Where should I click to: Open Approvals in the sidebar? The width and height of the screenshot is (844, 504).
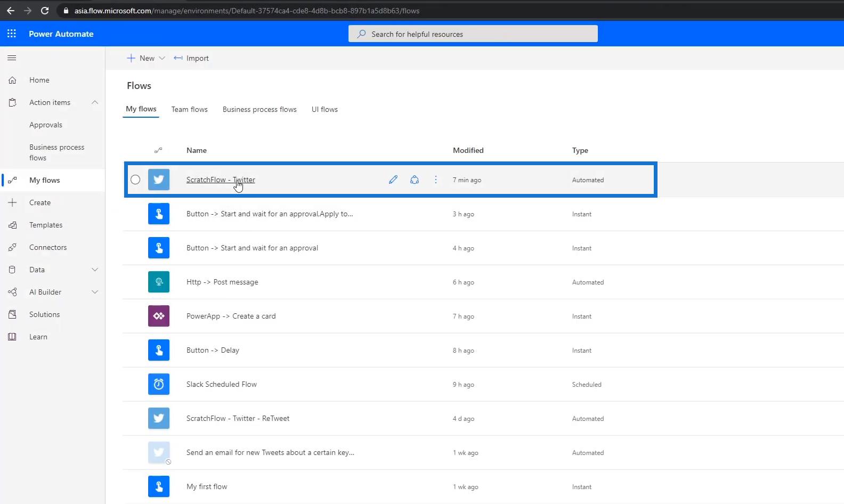[46, 125]
